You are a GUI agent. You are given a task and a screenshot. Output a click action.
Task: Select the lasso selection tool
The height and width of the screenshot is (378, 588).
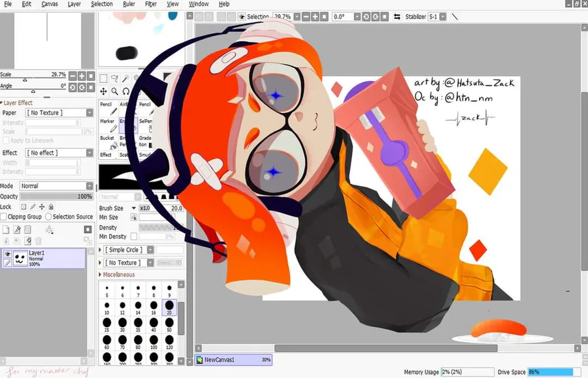[115, 78]
